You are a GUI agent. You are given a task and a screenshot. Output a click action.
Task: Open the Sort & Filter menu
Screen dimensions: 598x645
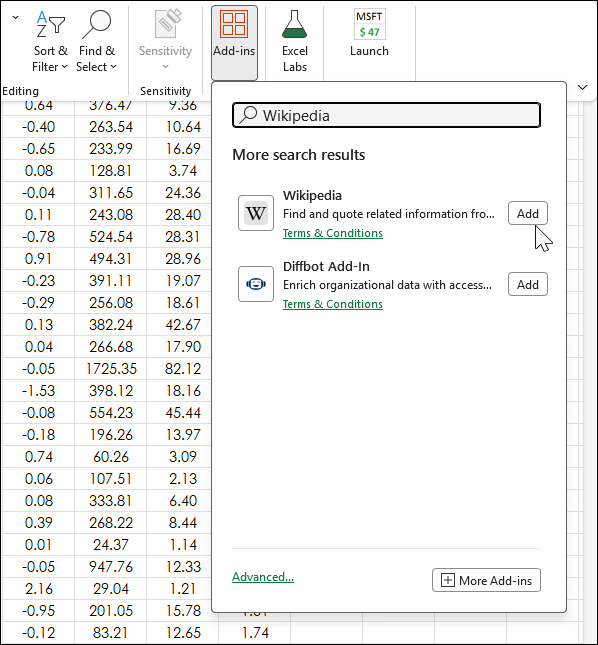point(50,42)
